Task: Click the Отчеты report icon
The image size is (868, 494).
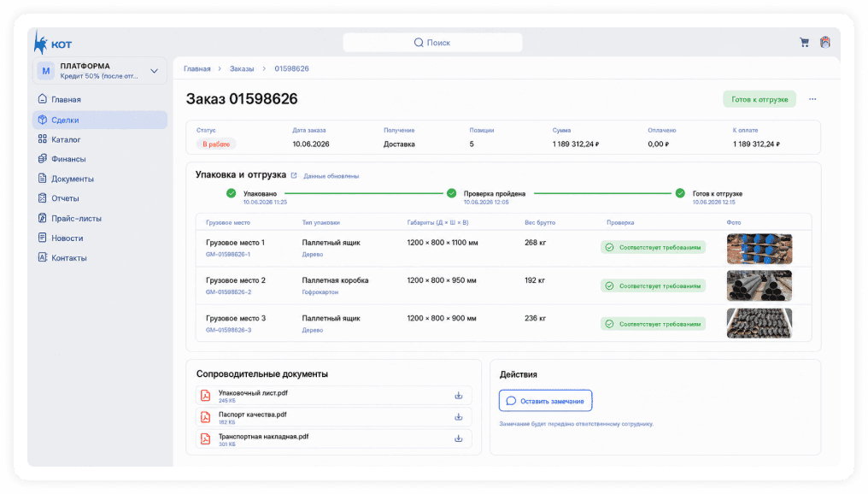Action: tap(43, 197)
